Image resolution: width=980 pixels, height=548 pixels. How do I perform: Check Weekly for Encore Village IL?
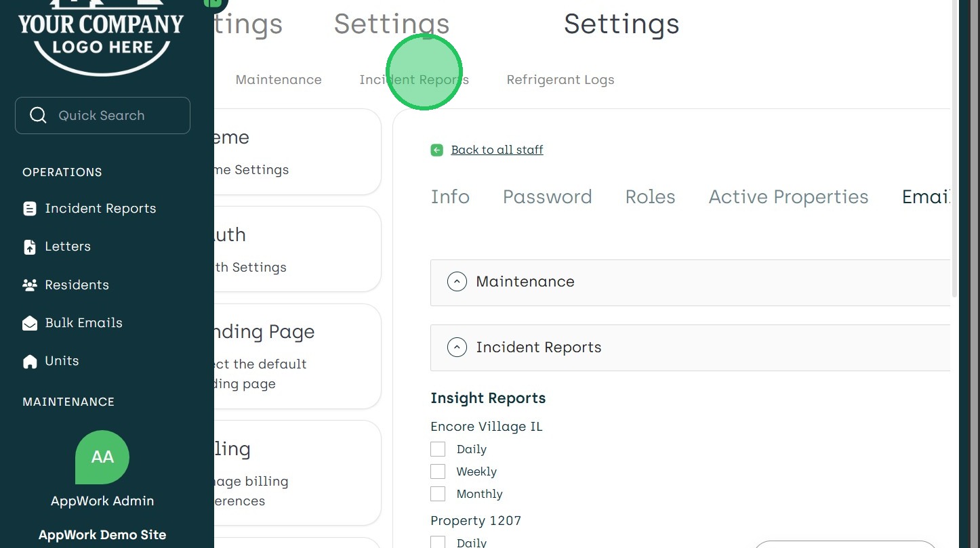438,471
